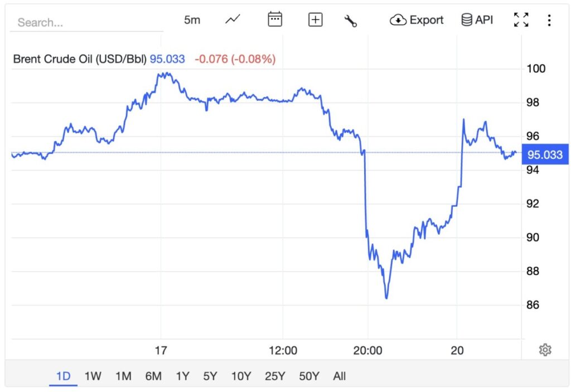
Task: Open the calendar date range picker
Action: 274,20
